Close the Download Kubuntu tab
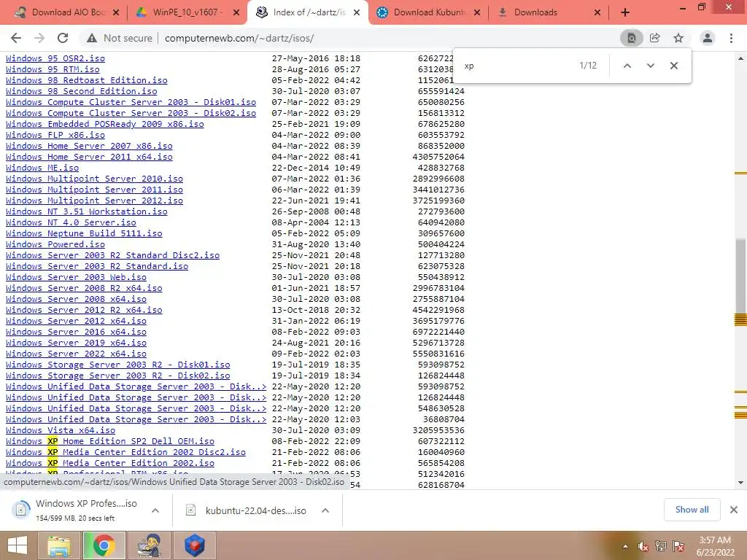Screen dimensions: 747x560 [477, 13]
